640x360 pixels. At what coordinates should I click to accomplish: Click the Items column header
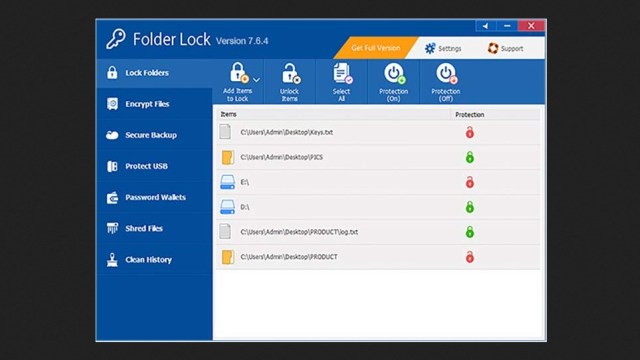pos(333,114)
